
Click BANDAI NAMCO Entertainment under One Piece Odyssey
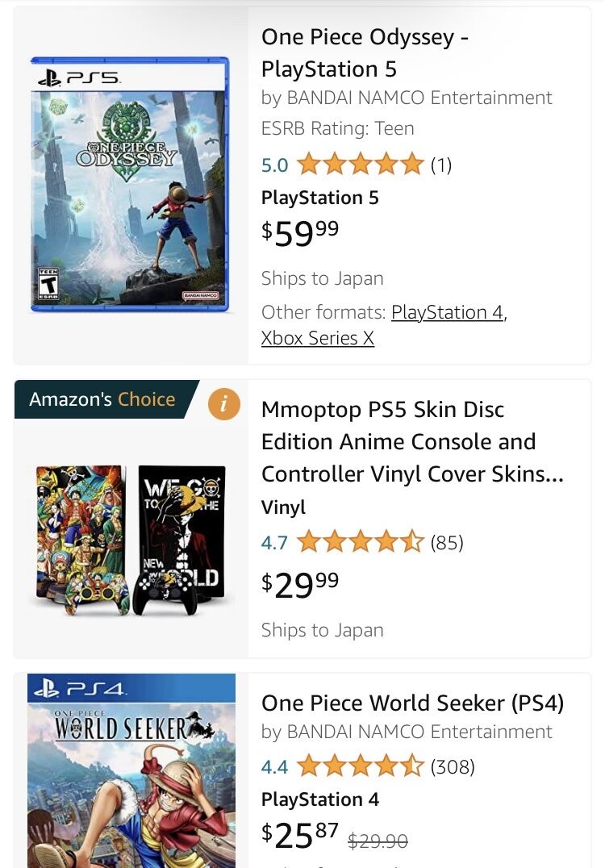[419, 98]
